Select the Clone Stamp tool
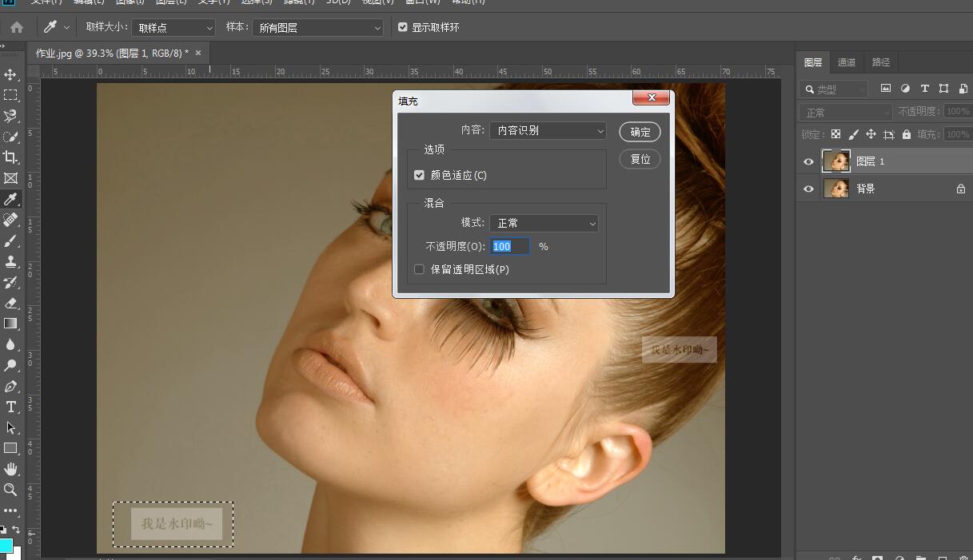Image resolution: width=973 pixels, height=560 pixels. 10,261
